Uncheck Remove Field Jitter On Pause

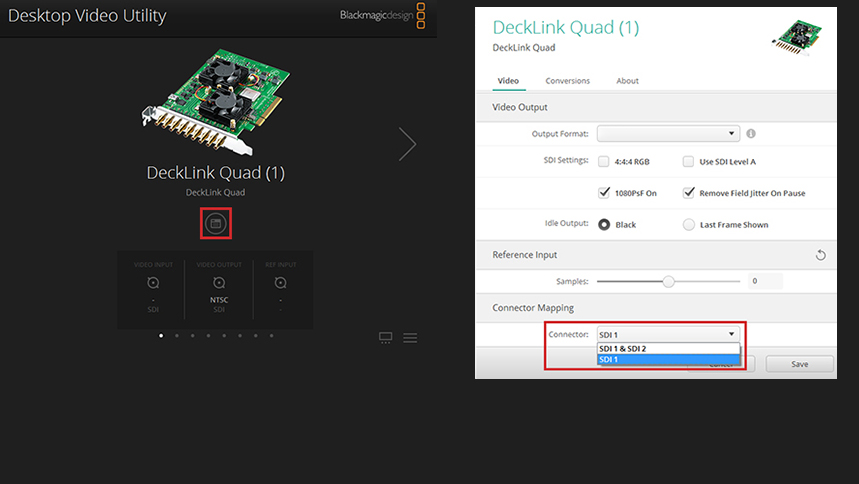tap(689, 193)
